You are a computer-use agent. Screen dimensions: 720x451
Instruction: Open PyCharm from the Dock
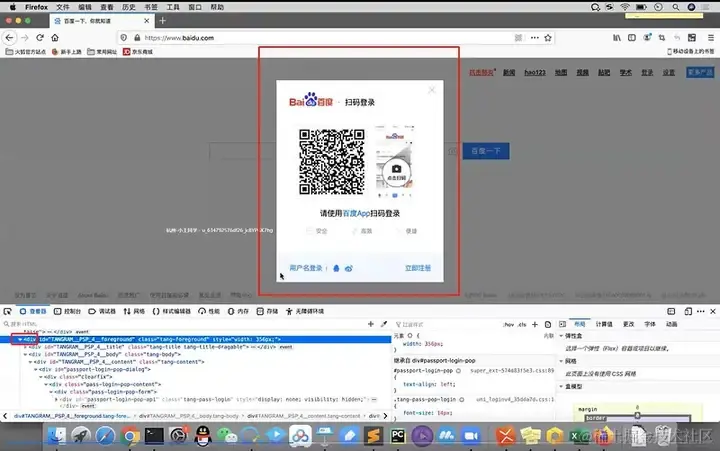[398, 435]
